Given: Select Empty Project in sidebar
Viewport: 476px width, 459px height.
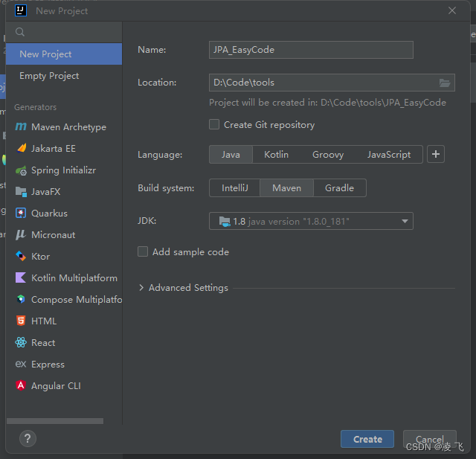Looking at the screenshot, I should [64, 76].
